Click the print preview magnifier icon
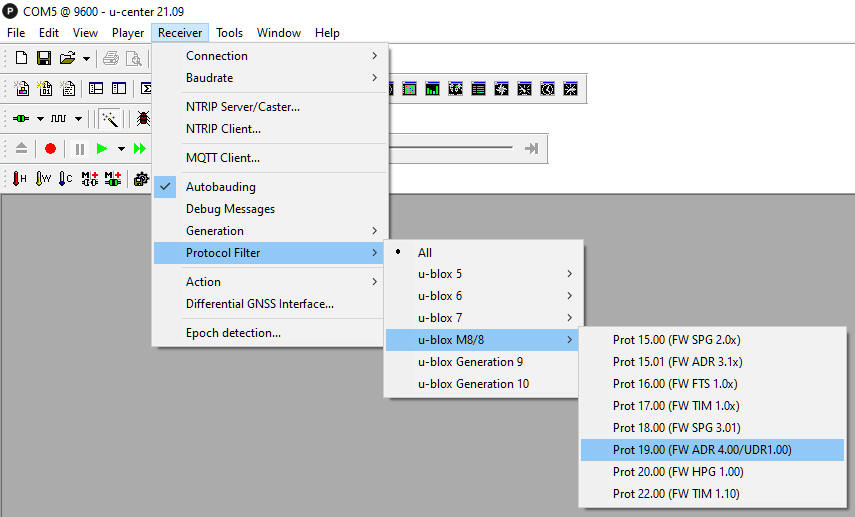Screen dimensions: 855x517 [134, 58]
